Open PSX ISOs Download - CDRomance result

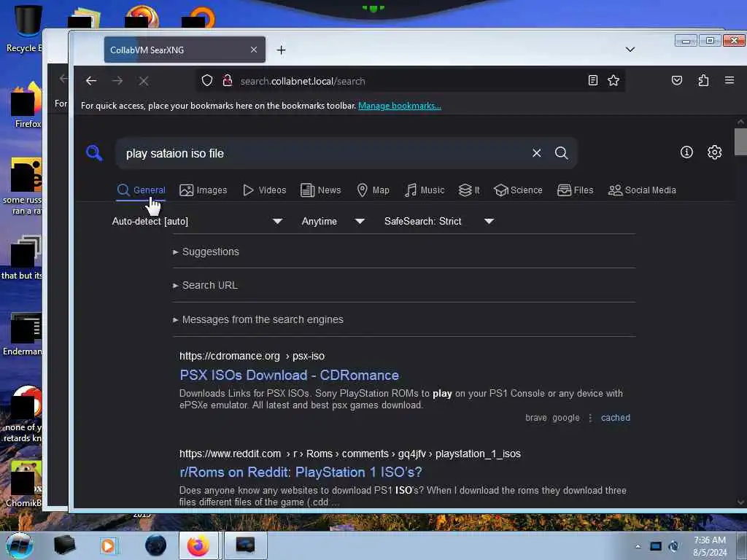coord(289,376)
